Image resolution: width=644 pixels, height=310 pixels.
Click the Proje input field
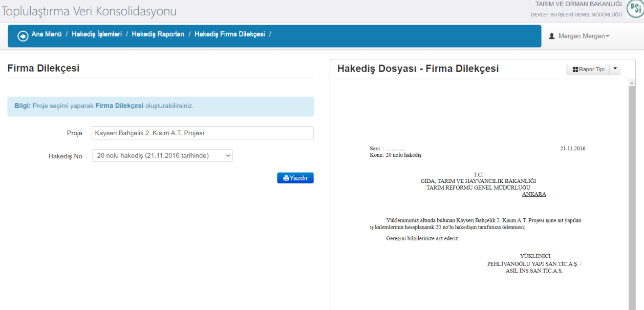point(202,133)
